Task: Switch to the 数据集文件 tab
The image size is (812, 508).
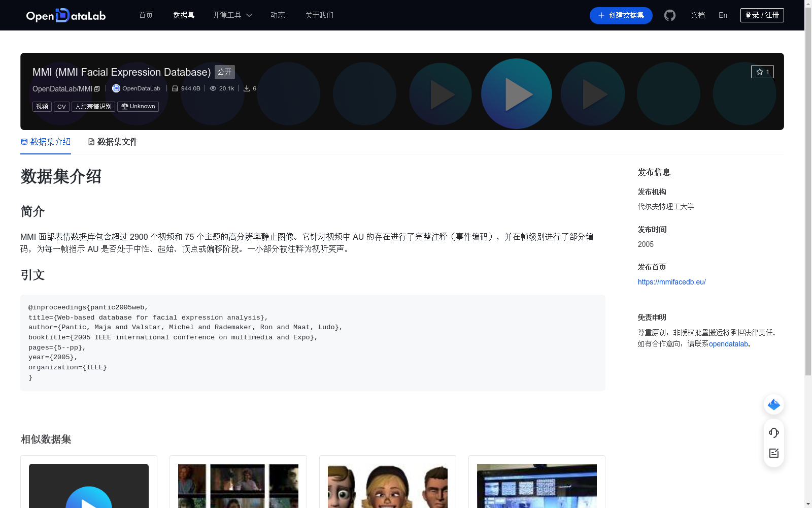Action: (117, 142)
